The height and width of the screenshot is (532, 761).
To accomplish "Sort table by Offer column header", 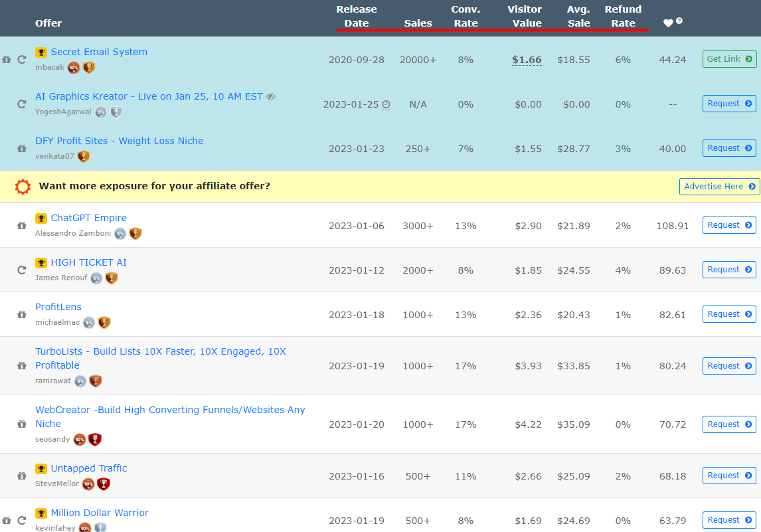I will [x=48, y=23].
